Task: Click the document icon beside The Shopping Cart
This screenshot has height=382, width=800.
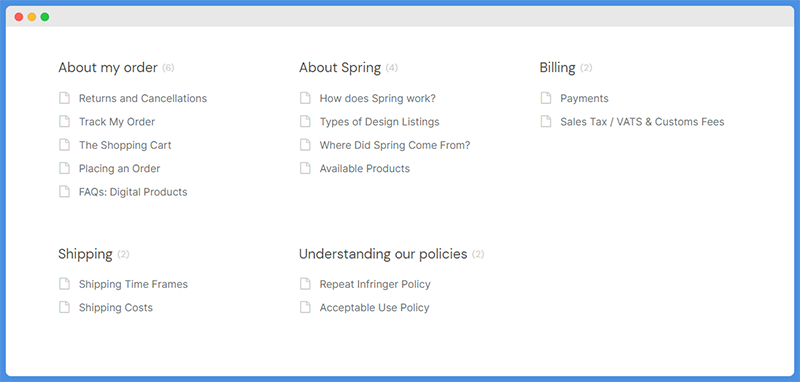Action: [x=64, y=145]
